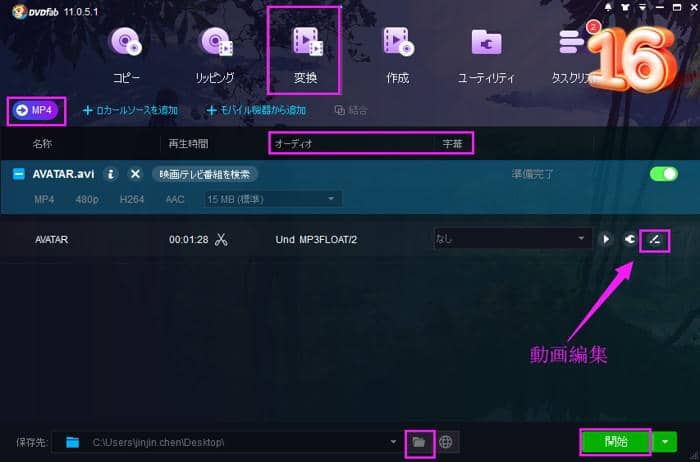700x462 pixels.
Task: Open the ユーティリティ module
Action: tap(486, 56)
